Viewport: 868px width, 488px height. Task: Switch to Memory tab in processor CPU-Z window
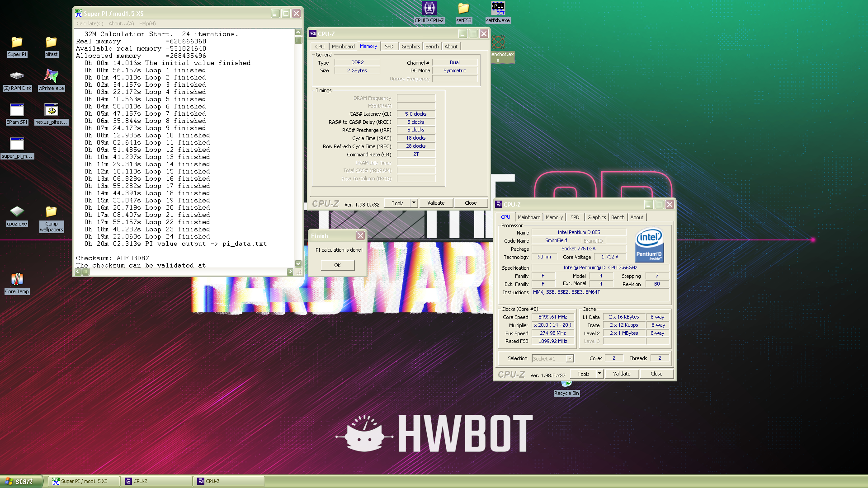tap(554, 217)
